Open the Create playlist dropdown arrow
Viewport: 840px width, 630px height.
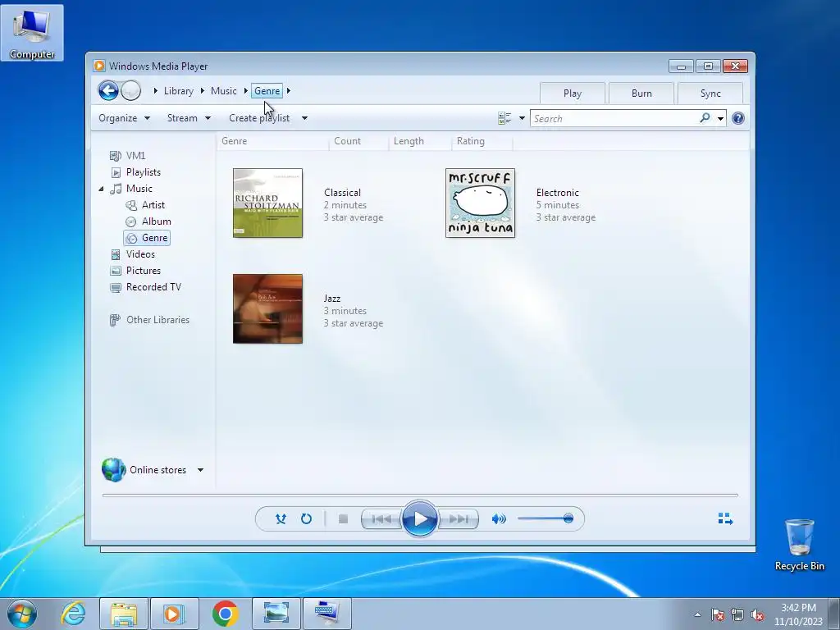(304, 118)
